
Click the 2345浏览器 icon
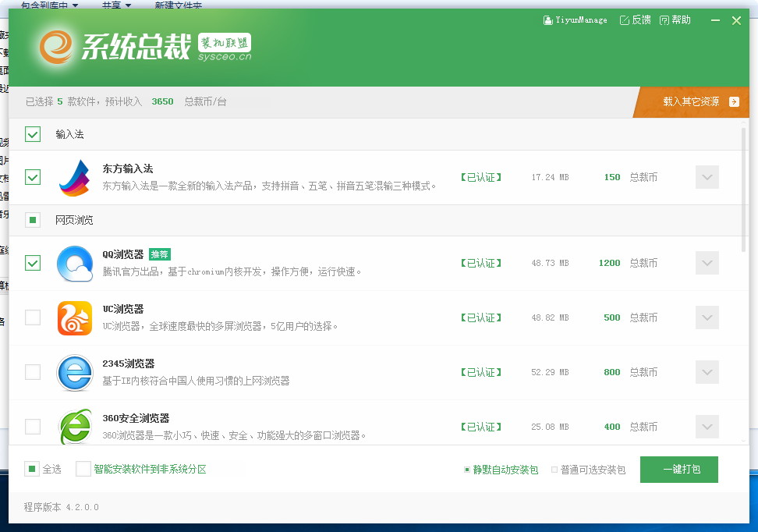click(x=76, y=372)
